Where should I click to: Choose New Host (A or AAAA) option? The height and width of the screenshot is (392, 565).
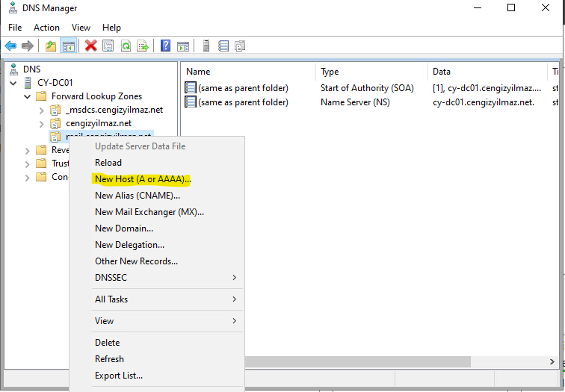143,179
